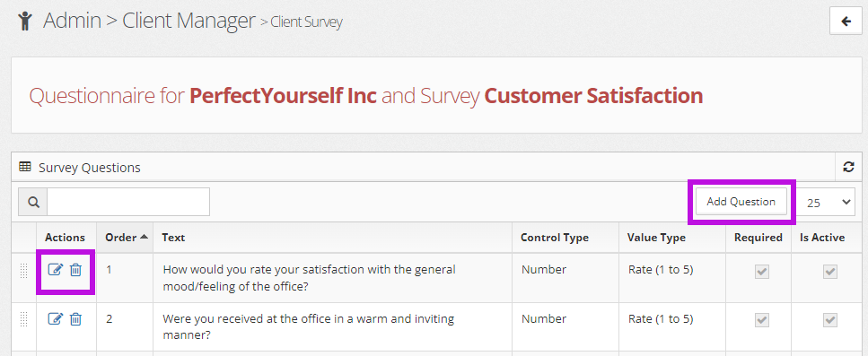Toggle Is Active checkbox for question 2
The height and width of the screenshot is (356, 868).
(x=829, y=320)
